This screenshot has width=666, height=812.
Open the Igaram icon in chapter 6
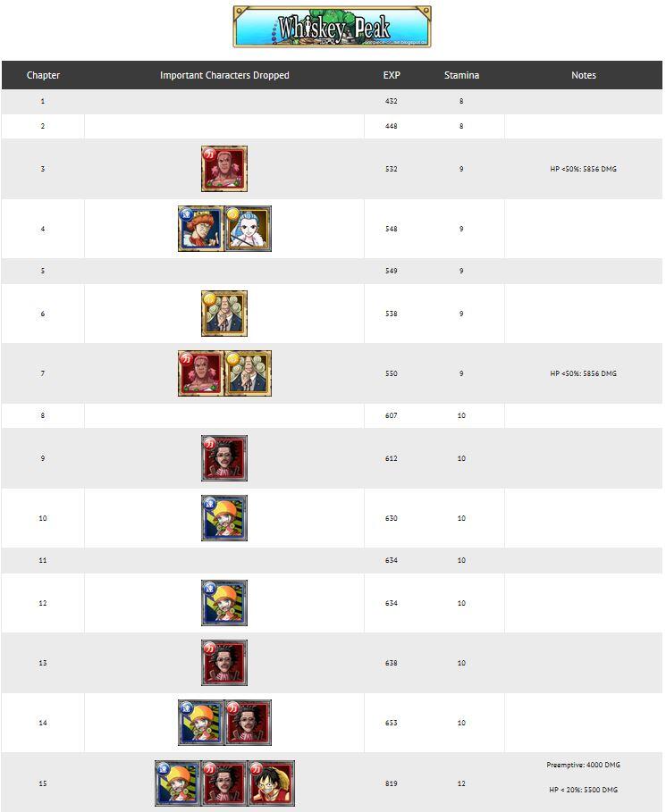click(x=224, y=314)
